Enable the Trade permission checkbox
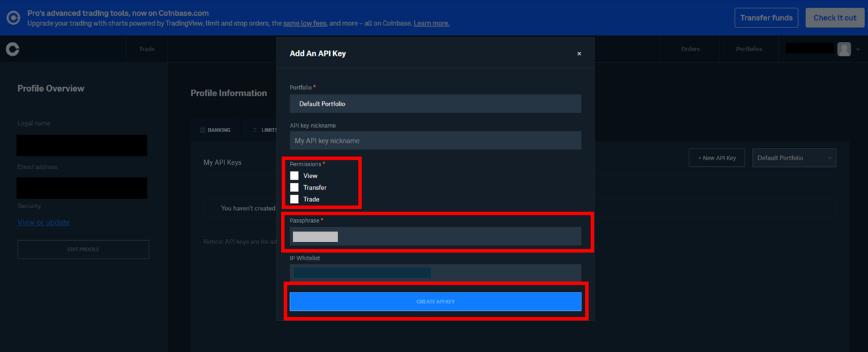 coord(295,199)
